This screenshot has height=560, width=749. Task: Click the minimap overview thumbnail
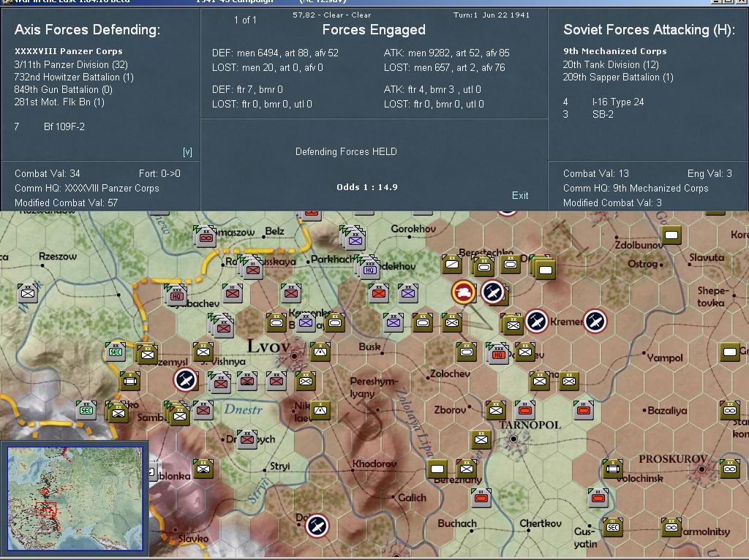pyautogui.click(x=75, y=499)
